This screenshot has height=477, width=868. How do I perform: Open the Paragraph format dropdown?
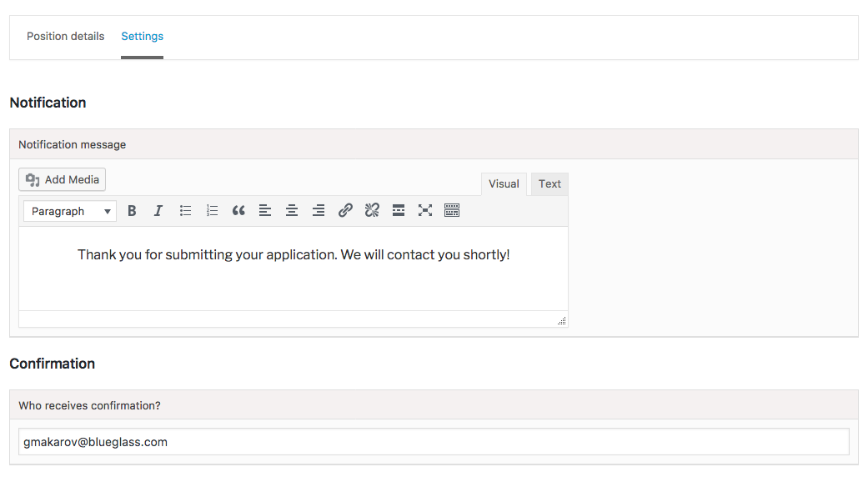[x=70, y=211]
